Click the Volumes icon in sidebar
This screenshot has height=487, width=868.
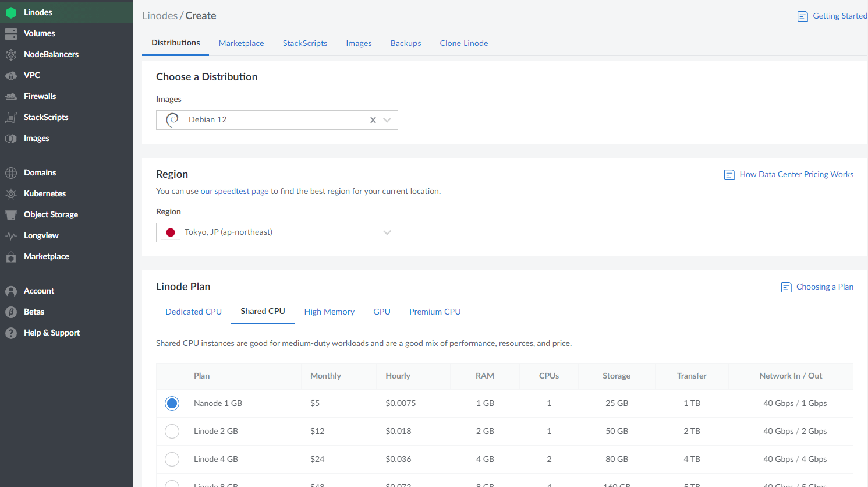coord(11,34)
